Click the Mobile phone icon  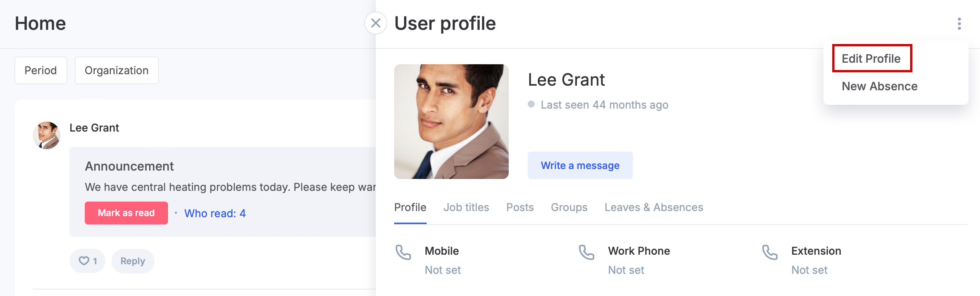403,252
